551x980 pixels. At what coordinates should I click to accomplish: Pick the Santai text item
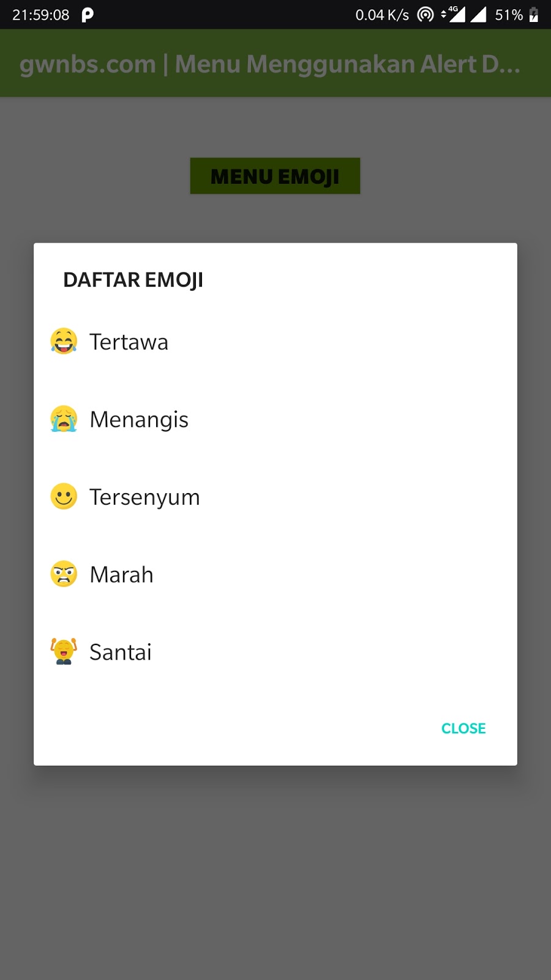[121, 652]
